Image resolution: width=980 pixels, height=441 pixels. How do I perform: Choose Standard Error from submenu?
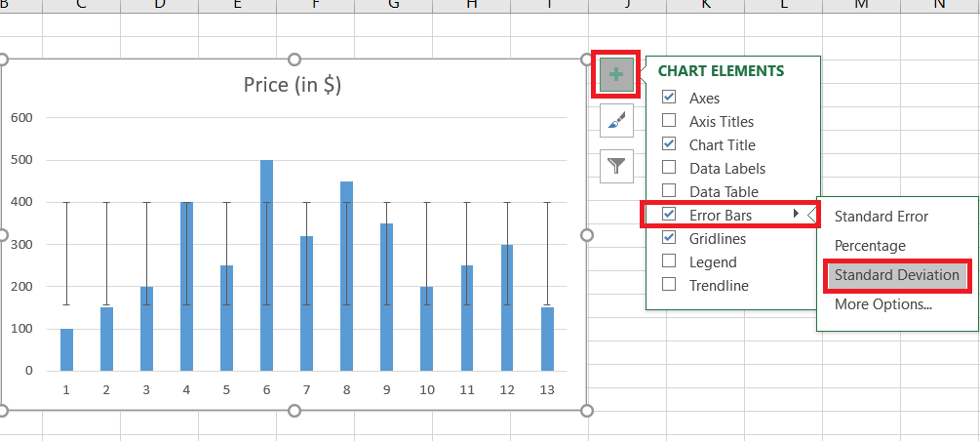(882, 217)
